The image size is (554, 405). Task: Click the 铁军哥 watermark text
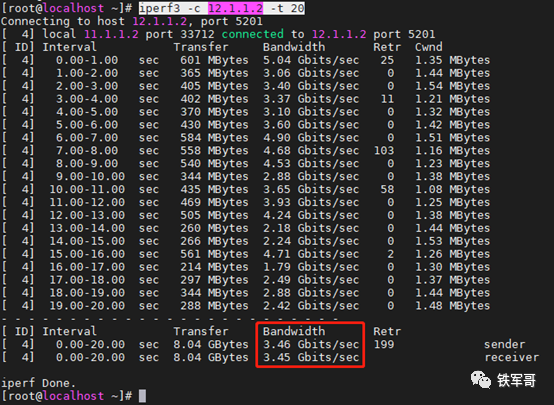point(516,380)
